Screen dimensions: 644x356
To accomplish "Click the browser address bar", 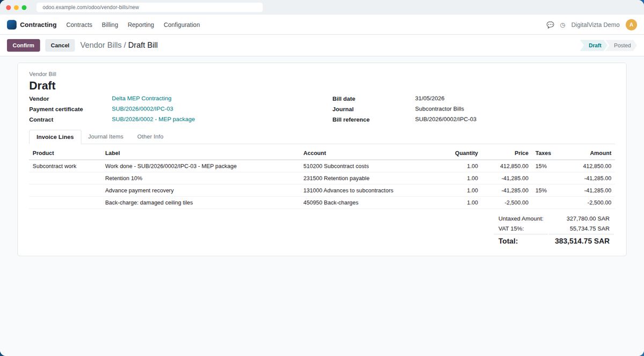I will 150,8.
